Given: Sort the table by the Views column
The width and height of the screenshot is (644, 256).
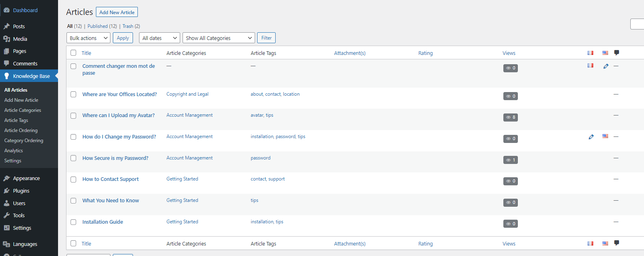Looking at the screenshot, I should click(x=509, y=53).
